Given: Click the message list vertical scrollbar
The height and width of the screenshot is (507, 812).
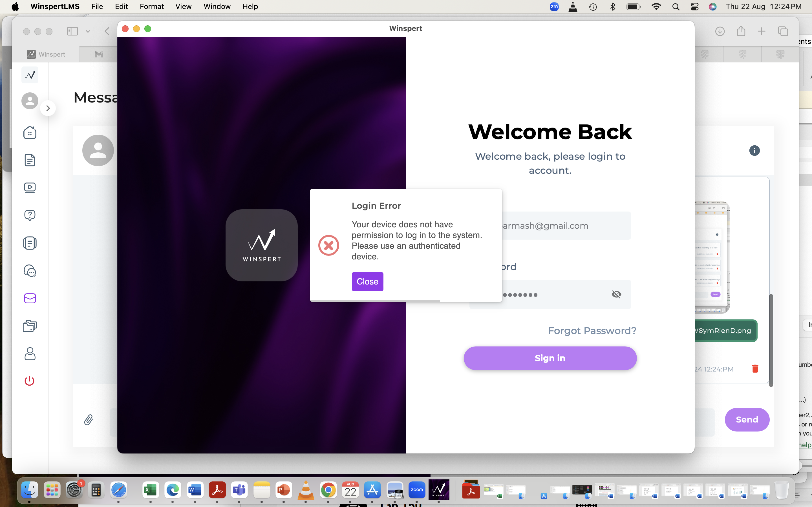Looking at the screenshot, I should click(x=771, y=340).
